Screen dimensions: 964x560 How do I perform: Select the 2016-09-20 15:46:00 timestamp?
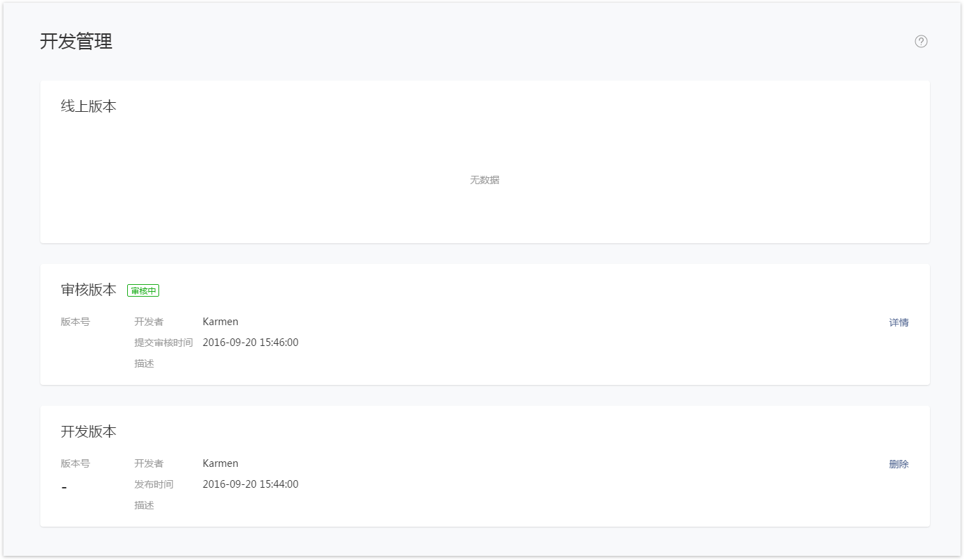(251, 343)
